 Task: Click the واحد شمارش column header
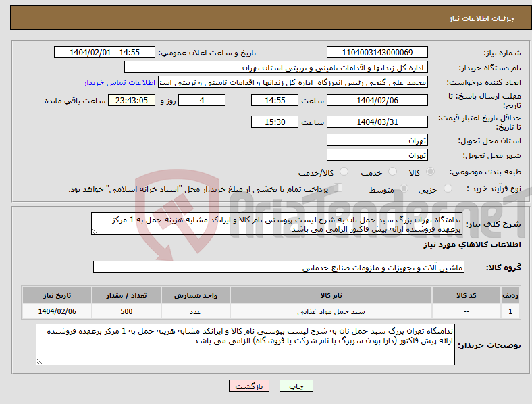click(x=196, y=295)
